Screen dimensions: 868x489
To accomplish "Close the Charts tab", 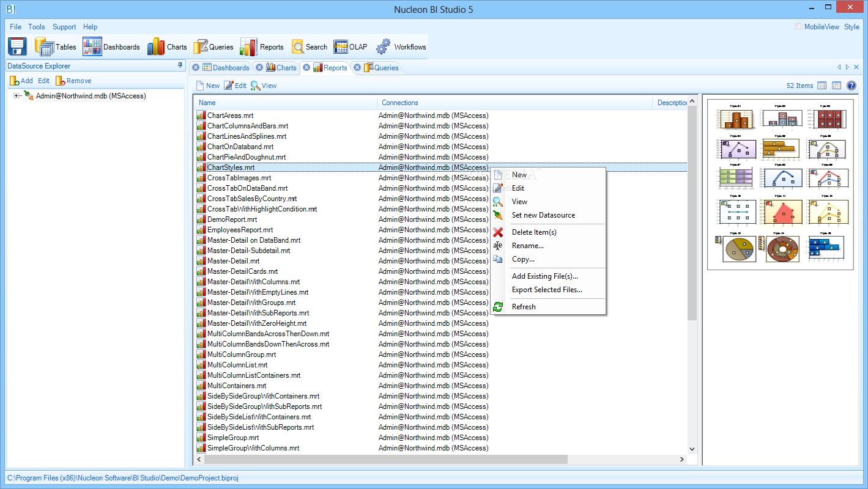I will click(x=259, y=68).
